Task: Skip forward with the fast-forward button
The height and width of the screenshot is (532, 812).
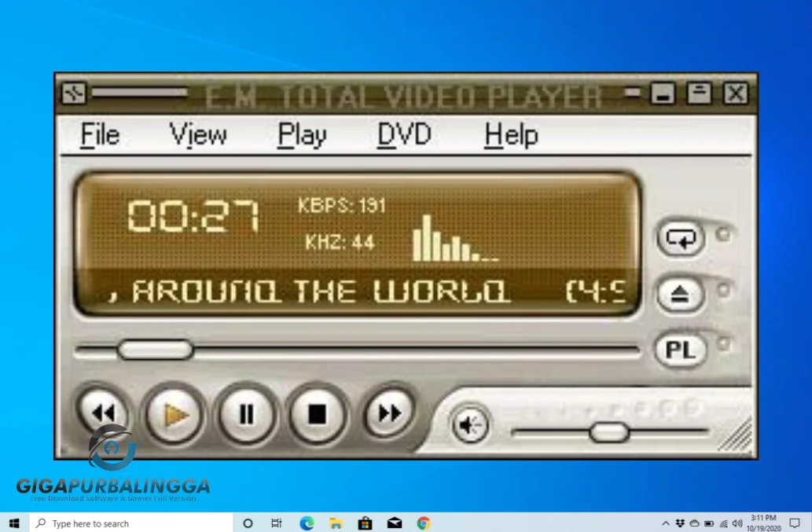Action: coord(389,413)
